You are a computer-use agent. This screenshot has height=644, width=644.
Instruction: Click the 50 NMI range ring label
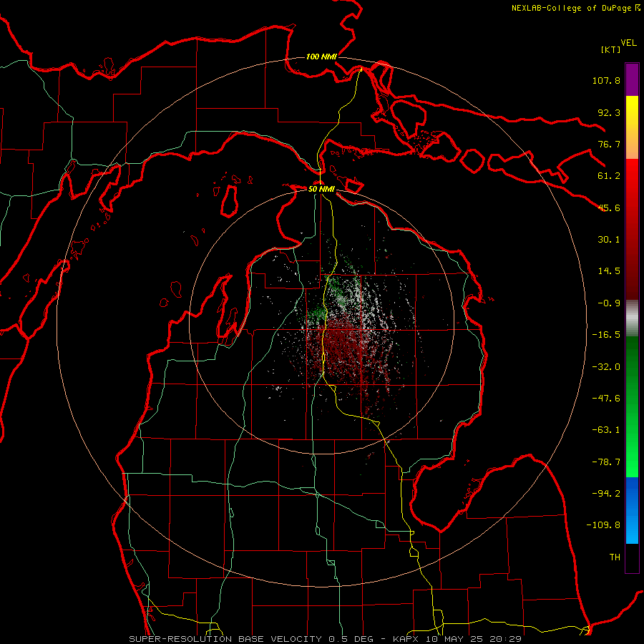pos(321,189)
